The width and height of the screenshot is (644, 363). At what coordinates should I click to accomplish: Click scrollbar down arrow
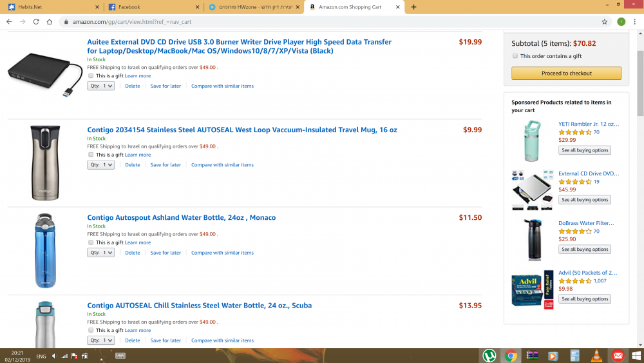[x=640, y=345]
